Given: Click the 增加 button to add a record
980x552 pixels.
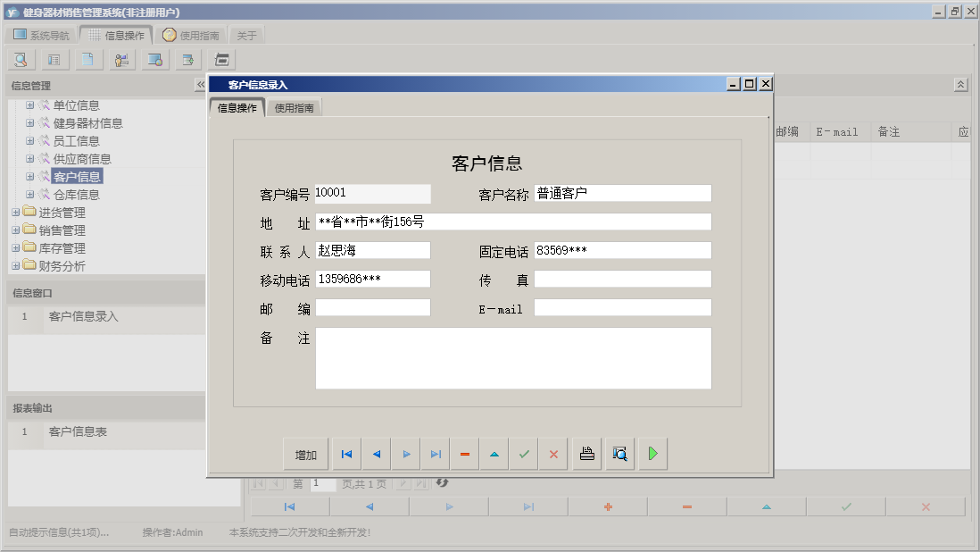Looking at the screenshot, I should coord(305,454).
